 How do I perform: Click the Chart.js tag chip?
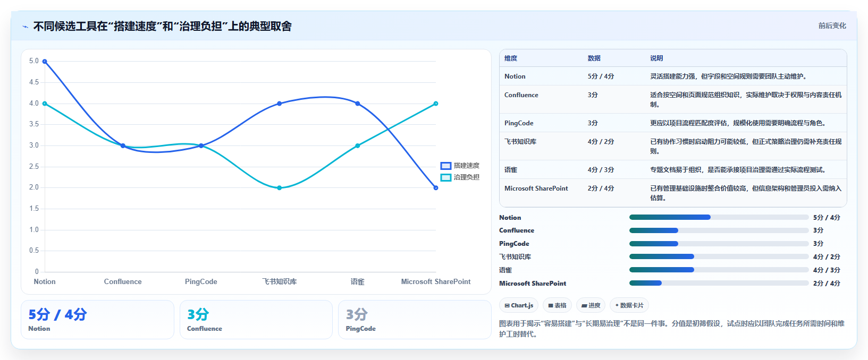pos(519,305)
